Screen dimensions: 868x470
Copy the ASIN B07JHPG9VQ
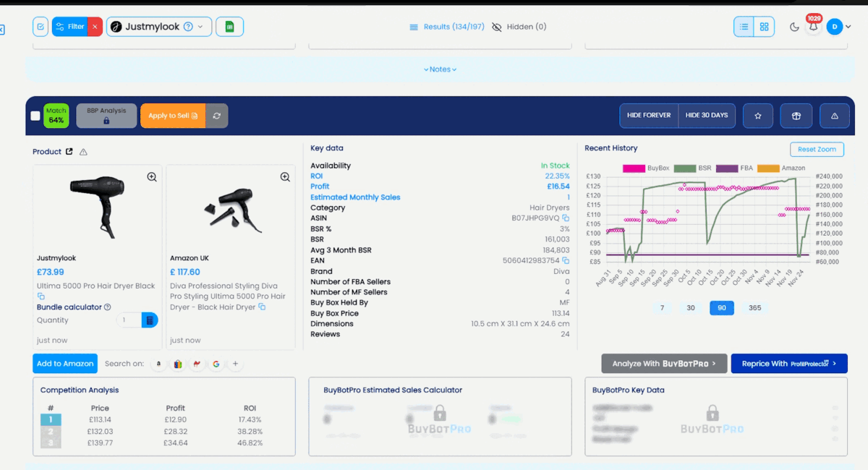(566, 218)
